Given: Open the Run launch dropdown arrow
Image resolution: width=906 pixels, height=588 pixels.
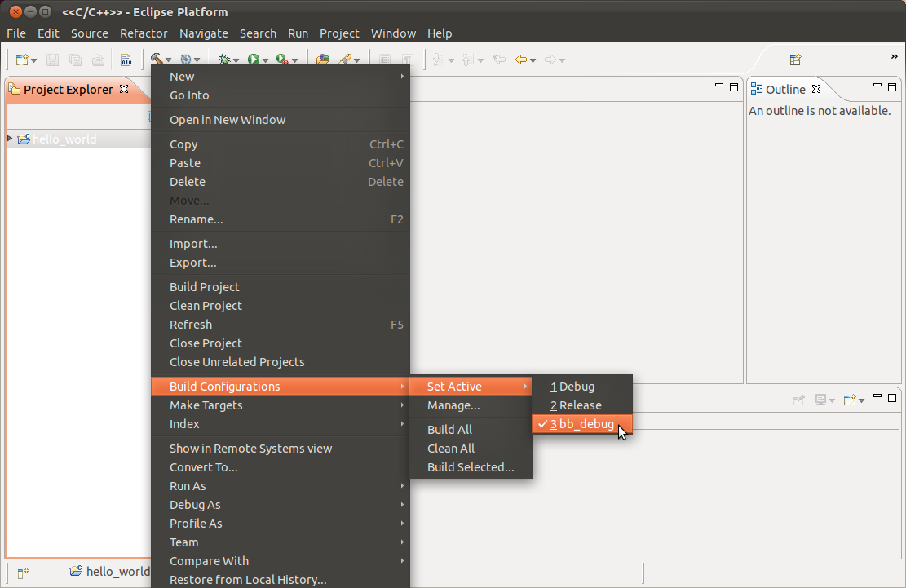Looking at the screenshot, I should 265,60.
